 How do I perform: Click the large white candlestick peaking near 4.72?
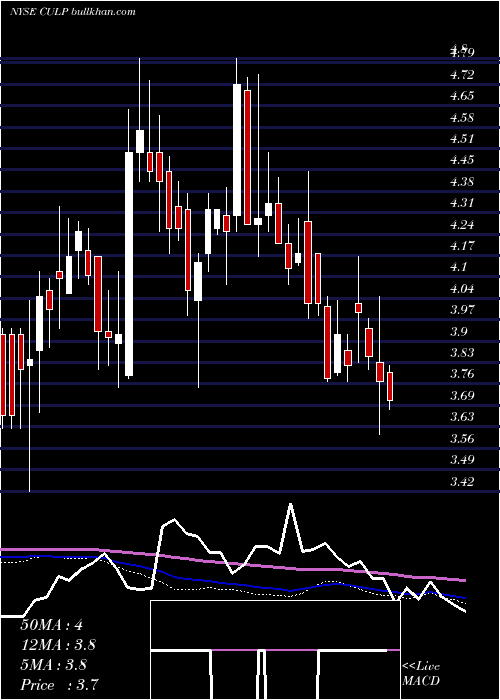pyautogui.click(x=237, y=150)
